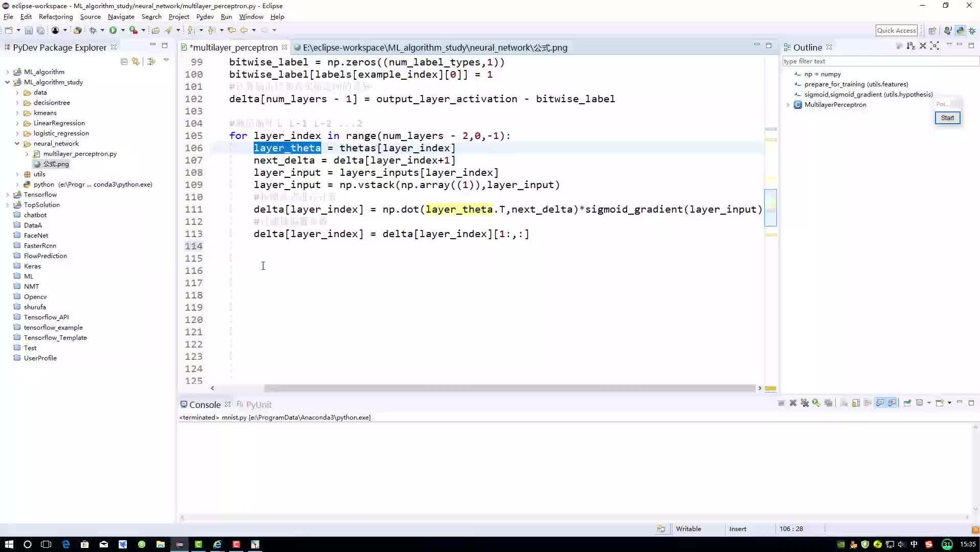Click Last Edit Location icon

pyautogui.click(x=232, y=31)
